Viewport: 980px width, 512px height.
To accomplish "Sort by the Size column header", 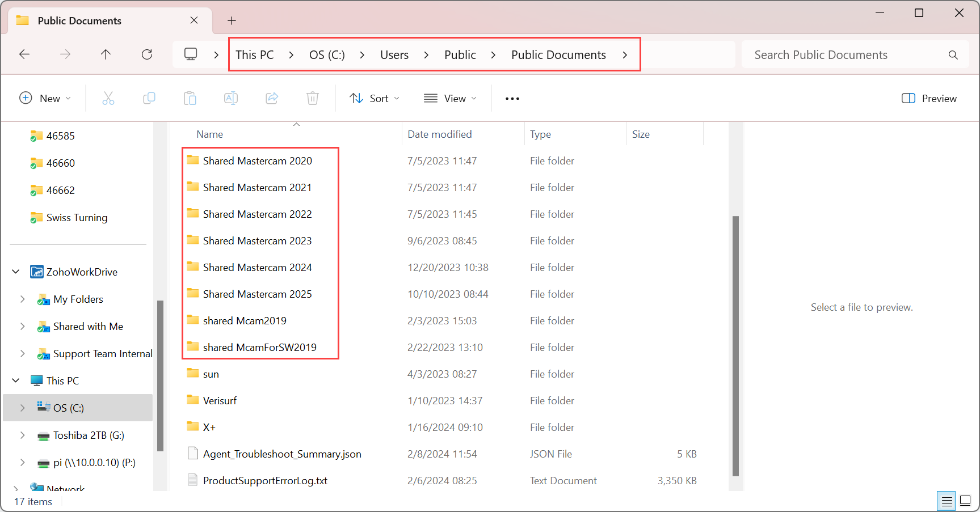I will point(641,134).
